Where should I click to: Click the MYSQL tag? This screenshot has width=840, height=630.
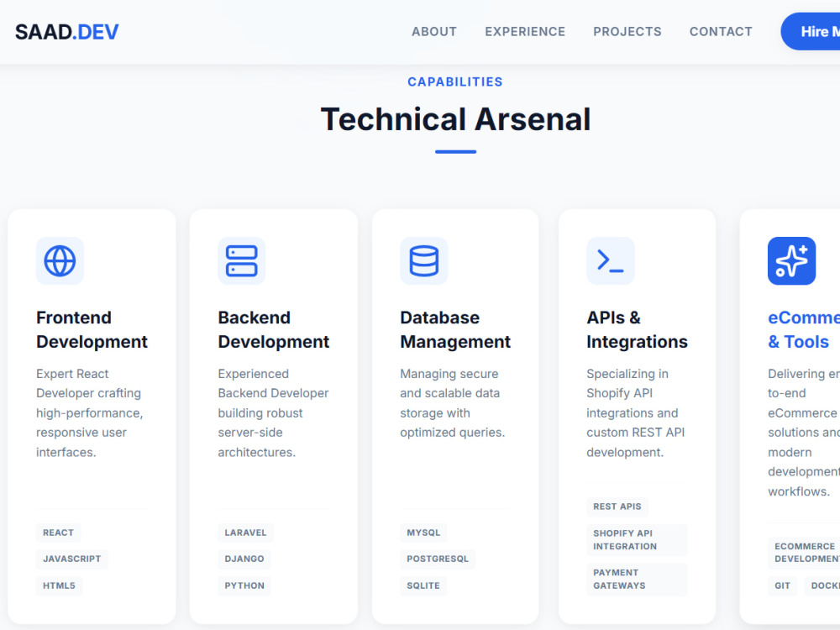coord(423,533)
